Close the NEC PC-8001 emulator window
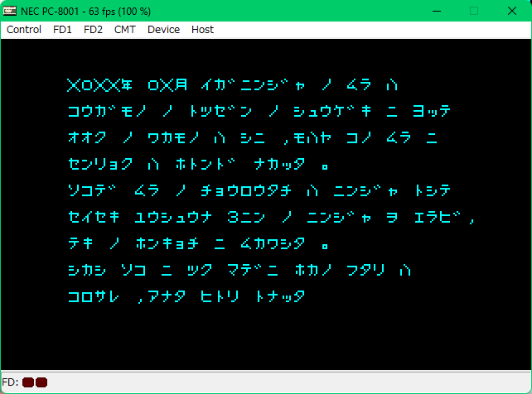 pos(512,12)
